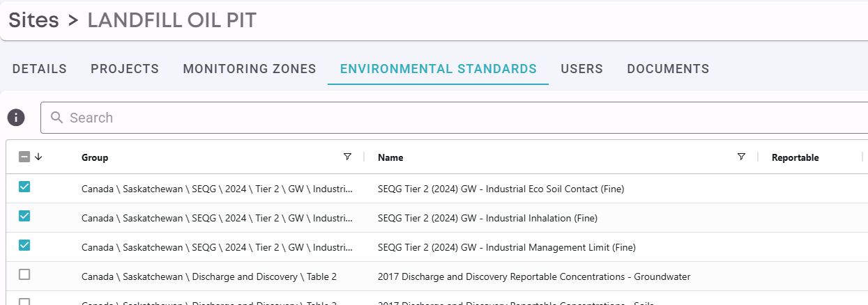This screenshot has height=305, width=868.
Task: Click Canada \ Saskatchewan \ Discharge and Discovery \ Table 2 cell in Groundwater row
Action: pyautogui.click(x=209, y=276)
